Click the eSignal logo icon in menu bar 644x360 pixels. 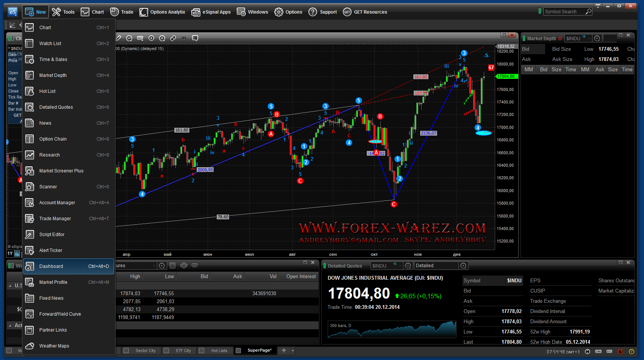pos(13,12)
